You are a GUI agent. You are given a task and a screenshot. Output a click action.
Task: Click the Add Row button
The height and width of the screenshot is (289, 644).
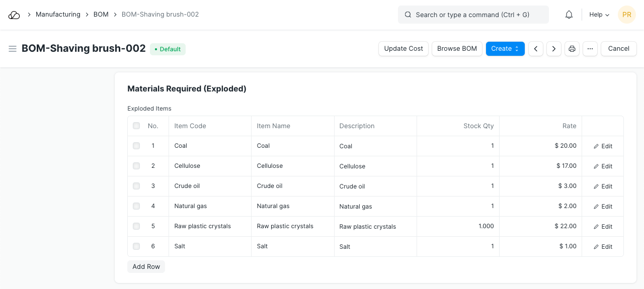pos(146,267)
